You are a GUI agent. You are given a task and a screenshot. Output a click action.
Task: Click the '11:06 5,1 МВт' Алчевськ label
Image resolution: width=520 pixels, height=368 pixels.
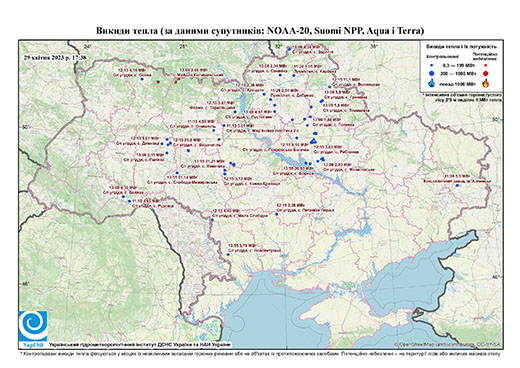coord(457,176)
